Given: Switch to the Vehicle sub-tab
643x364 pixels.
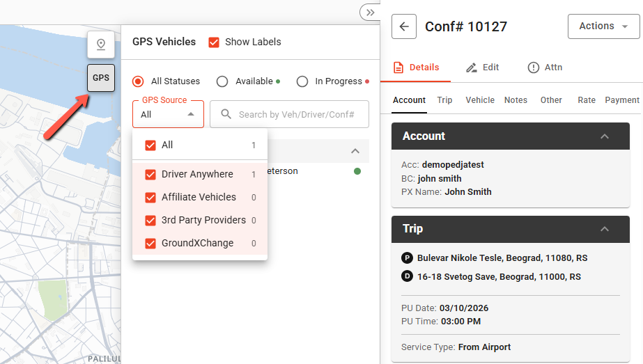Looking at the screenshot, I should (x=480, y=100).
